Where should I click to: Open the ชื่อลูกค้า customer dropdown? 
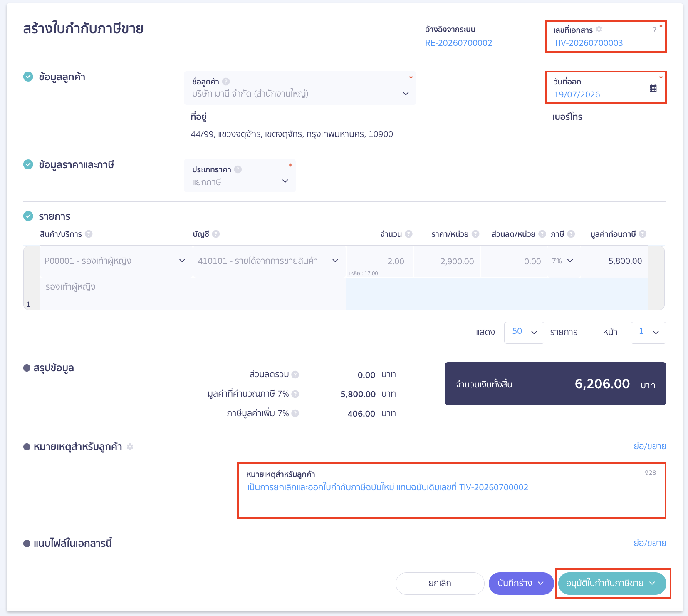(x=300, y=88)
